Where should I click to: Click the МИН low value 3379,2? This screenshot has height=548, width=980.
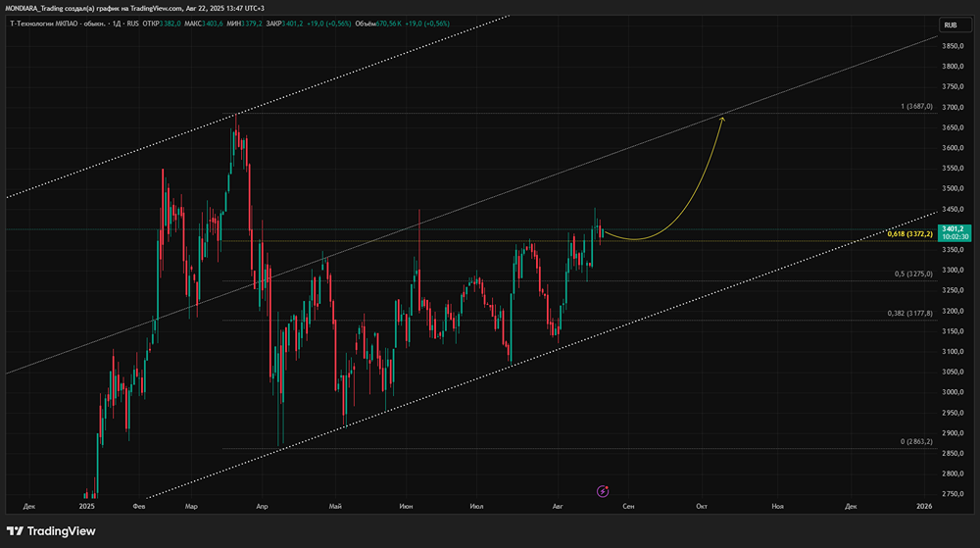click(x=251, y=24)
